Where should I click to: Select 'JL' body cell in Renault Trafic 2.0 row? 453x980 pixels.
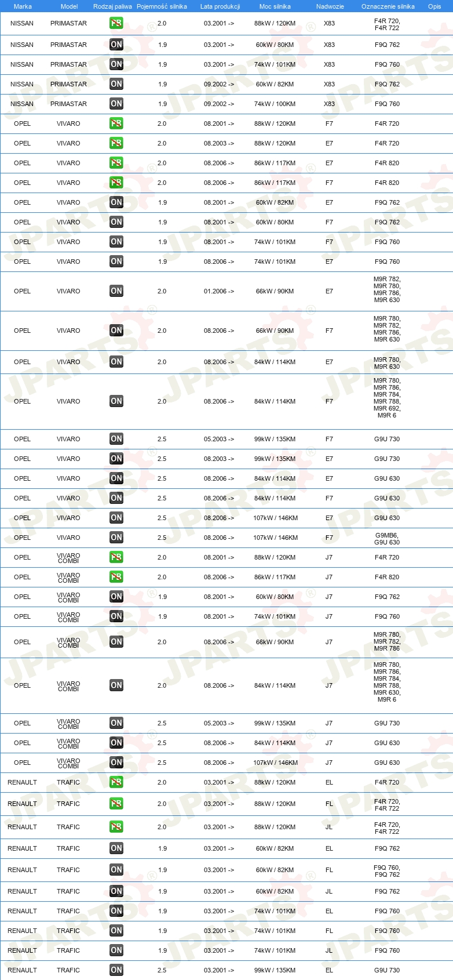coord(329,827)
